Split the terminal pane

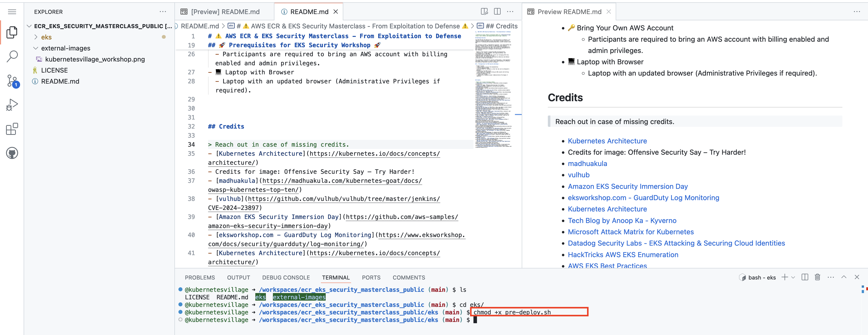click(805, 277)
